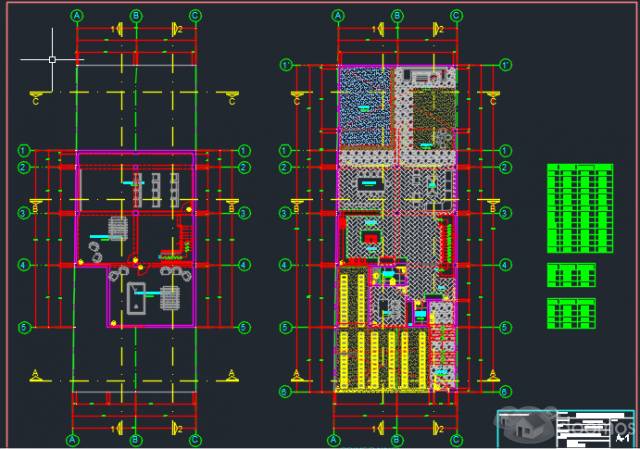Click the crosshair cursor pickbox square
The width and height of the screenshot is (640, 449).
click(52, 60)
